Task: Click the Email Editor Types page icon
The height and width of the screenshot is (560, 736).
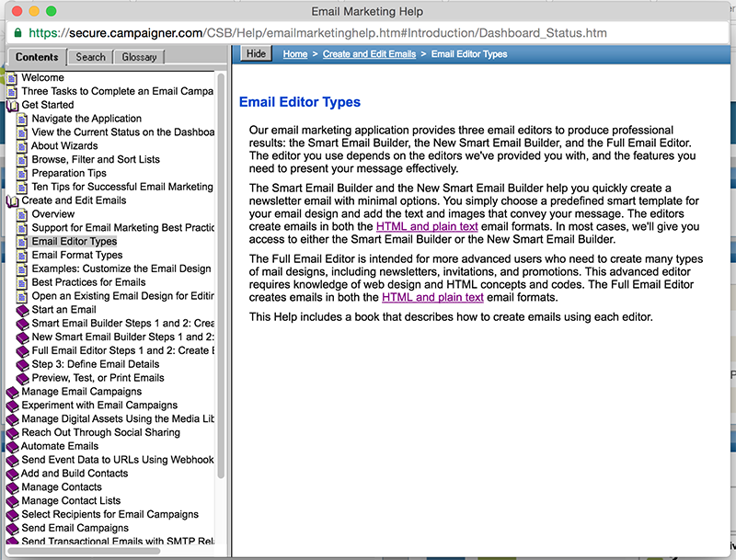Action: click(x=22, y=242)
